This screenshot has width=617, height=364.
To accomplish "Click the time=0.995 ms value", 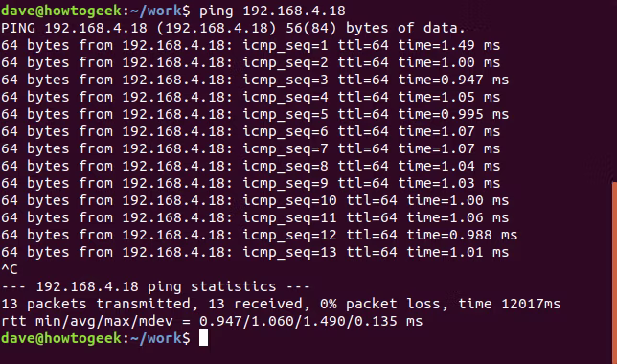I will 453,115.
